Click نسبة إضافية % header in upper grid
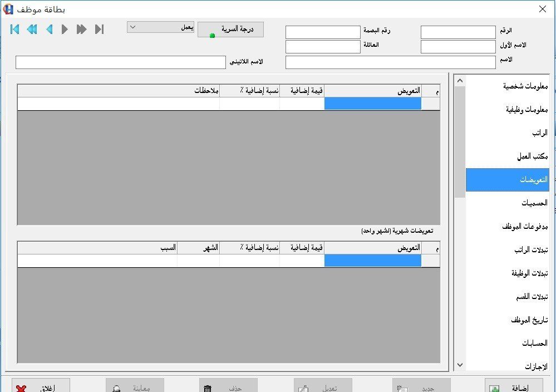 [x=250, y=91]
